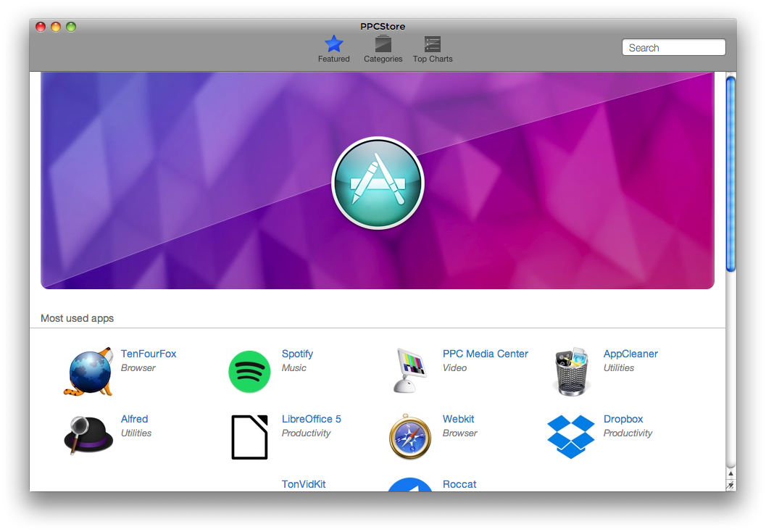Click the PPC Media Center iMac icon
This screenshot has width=766, height=532.
(410, 371)
